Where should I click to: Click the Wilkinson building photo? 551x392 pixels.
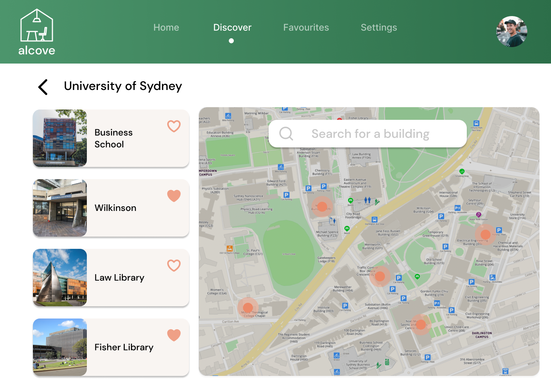[x=60, y=208]
